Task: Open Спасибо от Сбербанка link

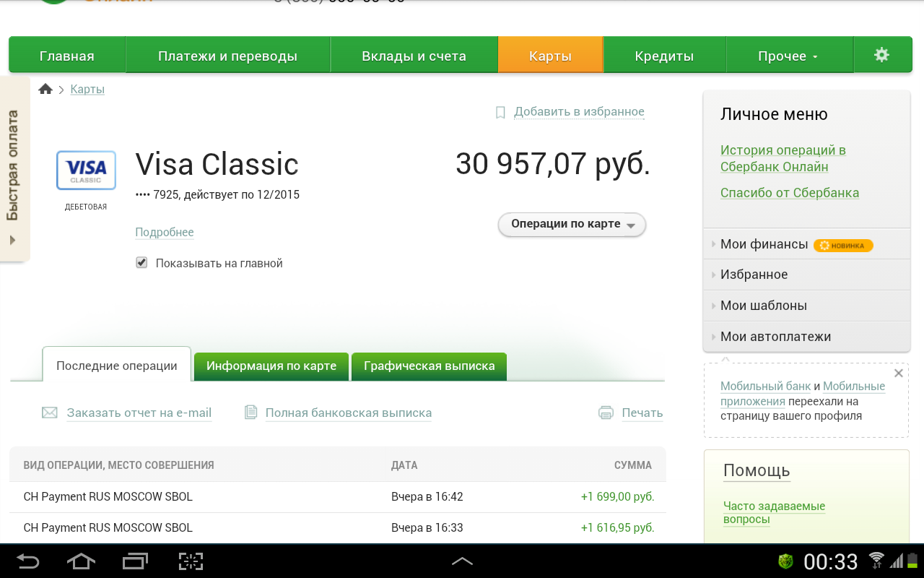Action: click(790, 193)
